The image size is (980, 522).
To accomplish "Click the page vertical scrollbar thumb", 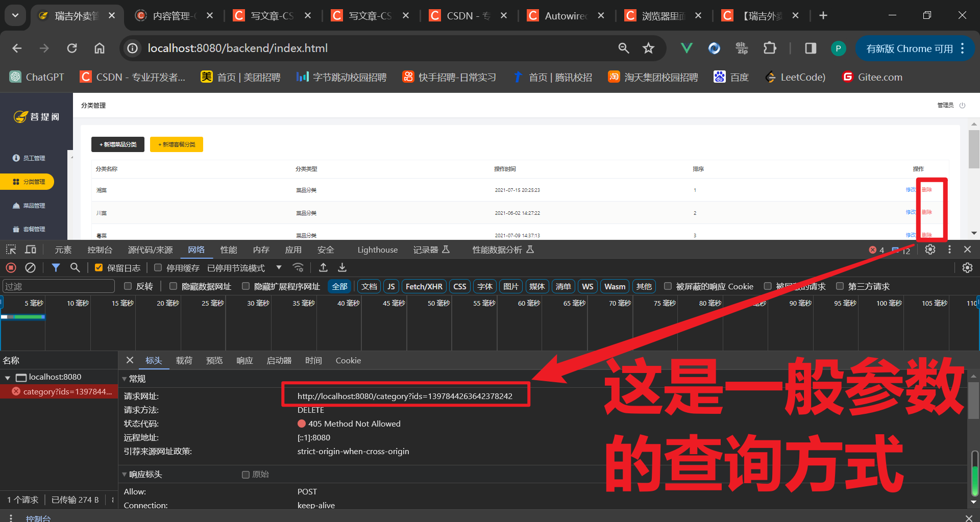I will point(974,149).
